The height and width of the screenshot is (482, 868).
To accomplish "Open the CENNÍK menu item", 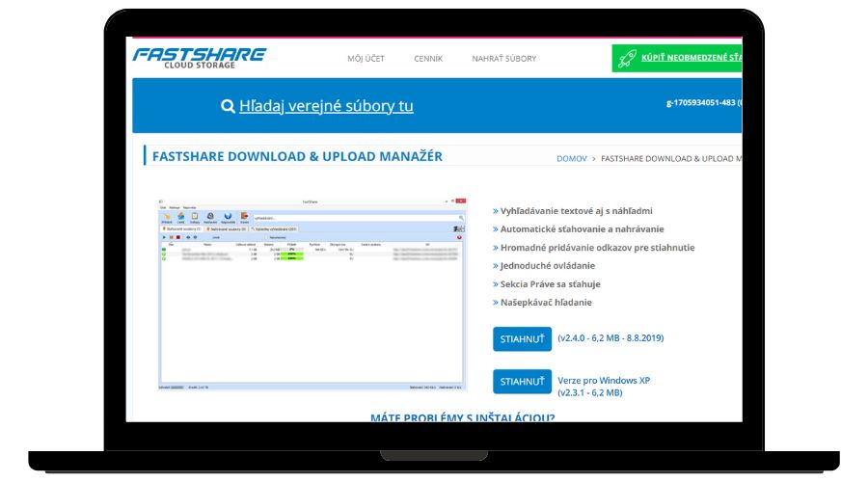I will click(428, 59).
